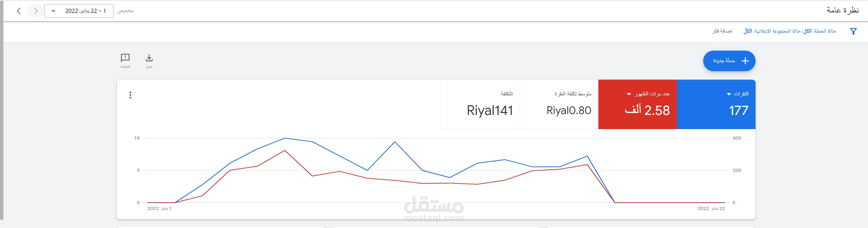Image resolution: width=868 pixels, height=228 pixels.
Task: Click the إضافة فلتر add filter link
Action: point(722,31)
